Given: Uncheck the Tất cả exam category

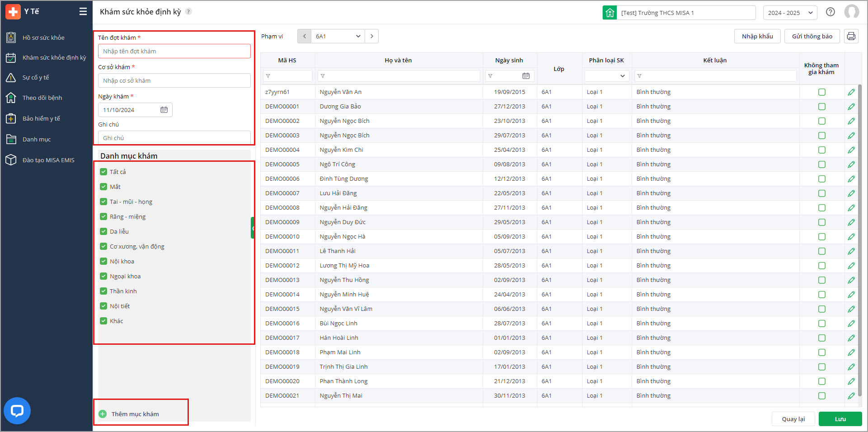Looking at the screenshot, I should tap(103, 172).
